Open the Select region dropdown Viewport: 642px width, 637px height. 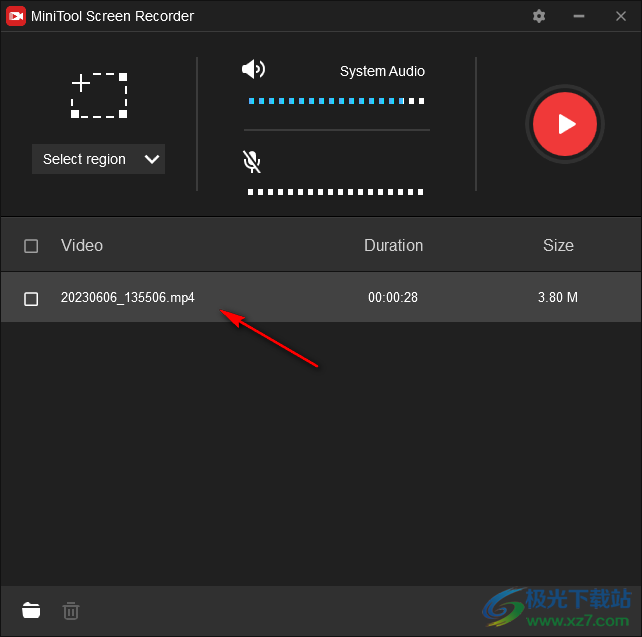click(x=98, y=159)
